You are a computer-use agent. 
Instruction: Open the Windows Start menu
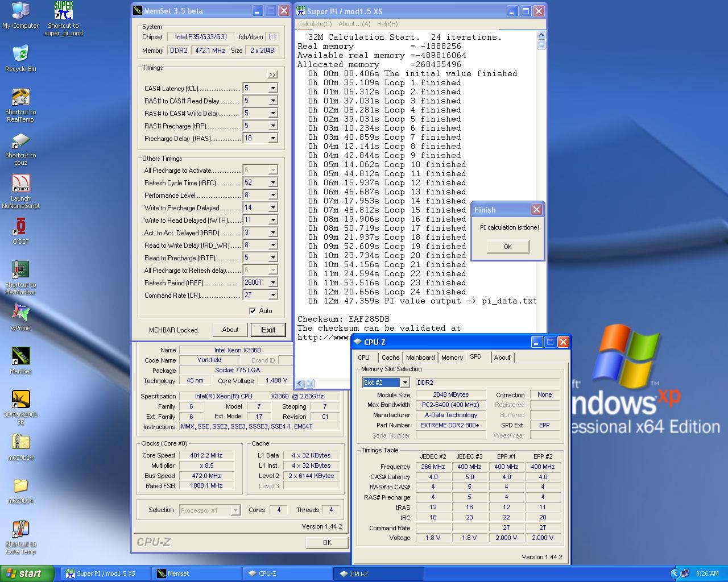[27, 573]
